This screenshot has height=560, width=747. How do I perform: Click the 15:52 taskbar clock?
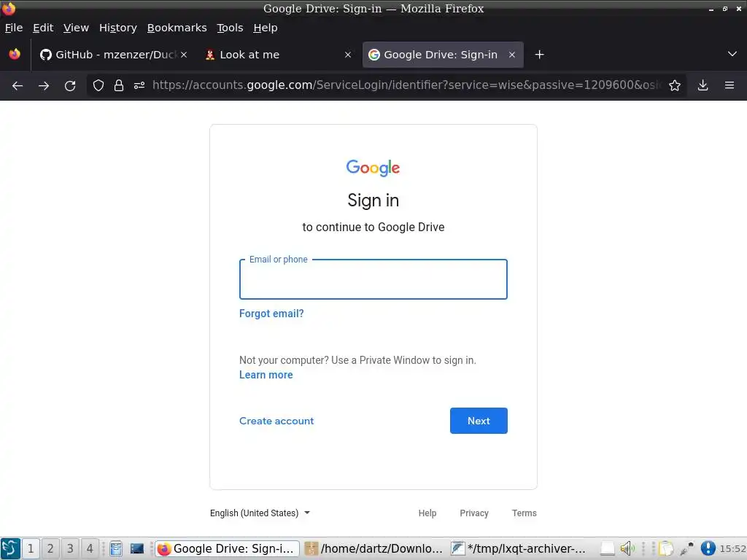tap(732, 548)
